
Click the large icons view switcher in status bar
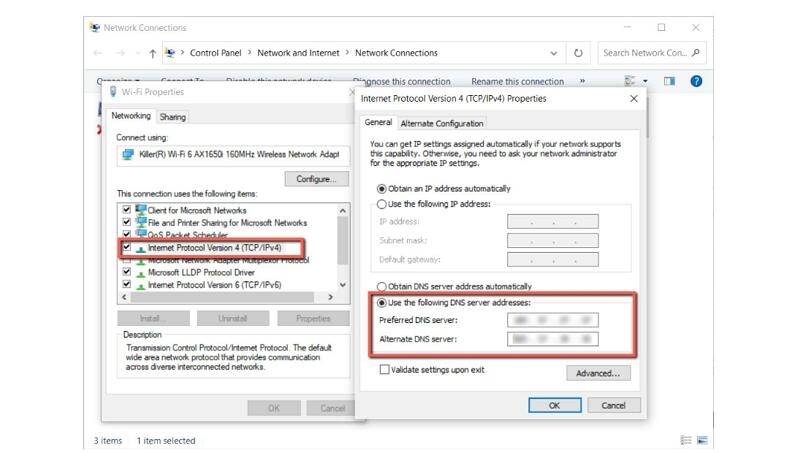[x=703, y=440]
